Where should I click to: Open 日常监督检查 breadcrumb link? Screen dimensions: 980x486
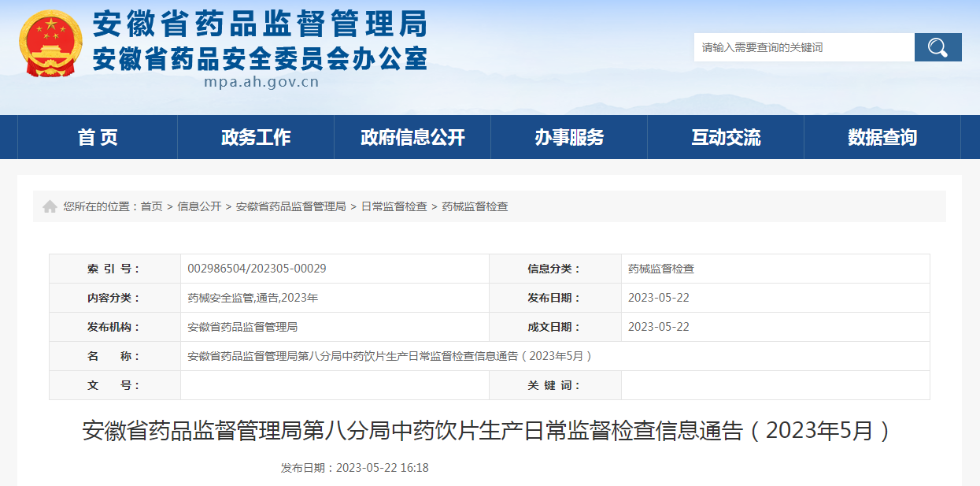394,206
